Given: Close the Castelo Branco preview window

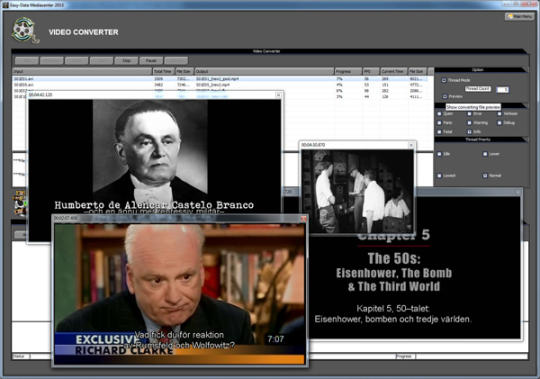Looking at the screenshot, I should (x=278, y=95).
